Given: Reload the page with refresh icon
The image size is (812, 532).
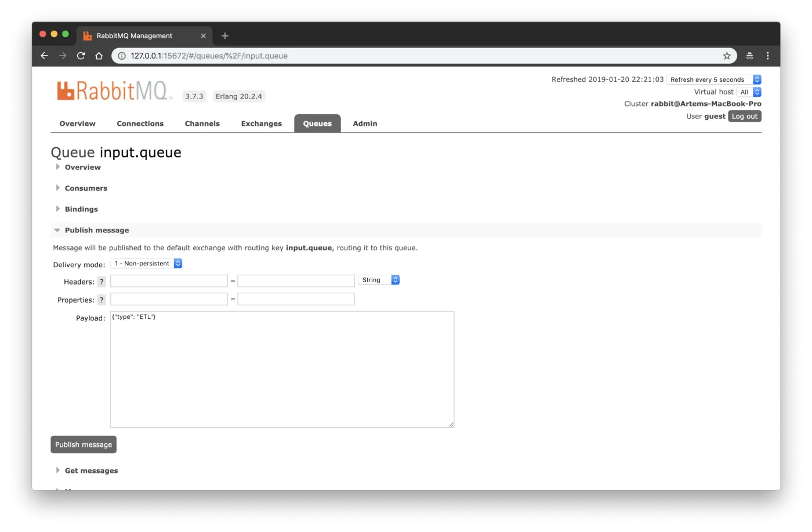Looking at the screenshot, I should coord(81,56).
